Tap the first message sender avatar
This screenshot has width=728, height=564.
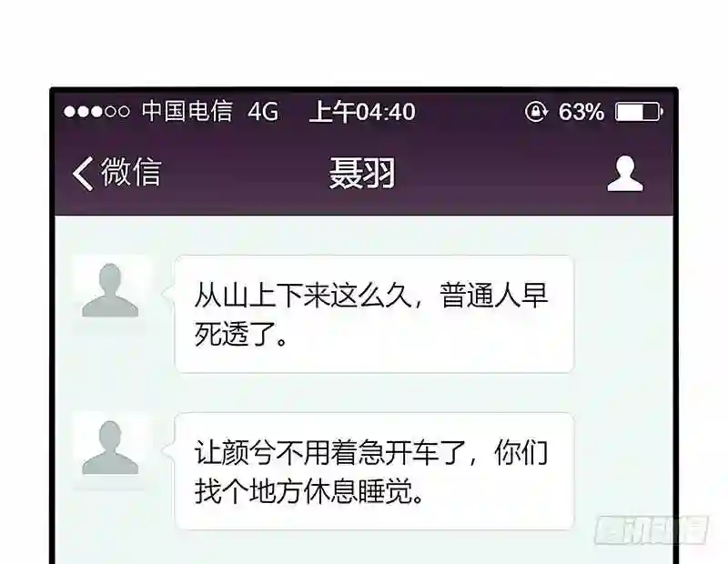click(x=110, y=290)
